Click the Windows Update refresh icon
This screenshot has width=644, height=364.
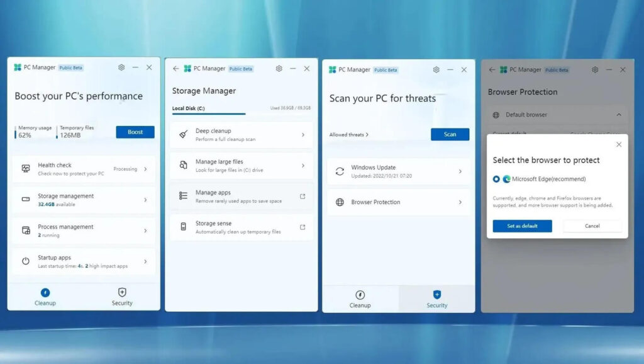point(340,171)
